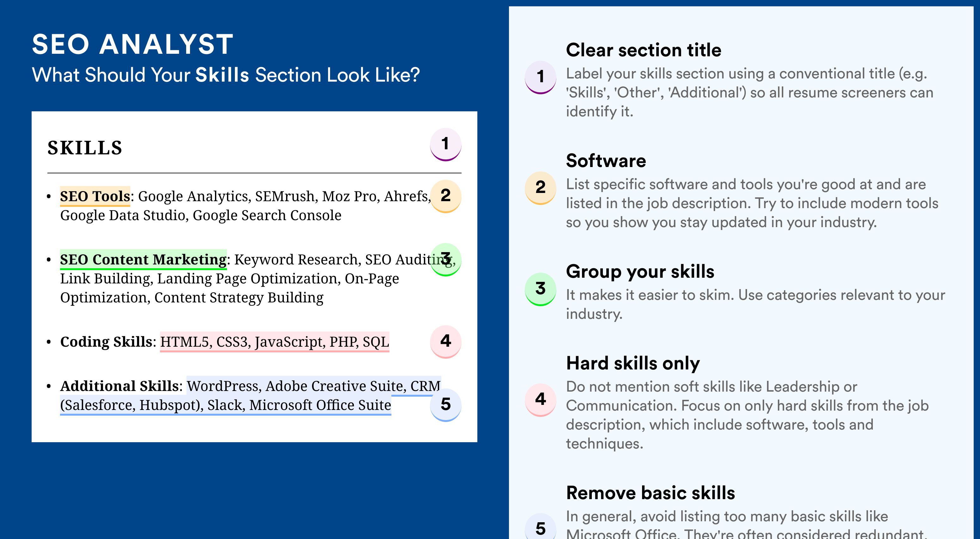Click the SEO ANALYST title
This screenshot has width=980, height=539.
132,44
